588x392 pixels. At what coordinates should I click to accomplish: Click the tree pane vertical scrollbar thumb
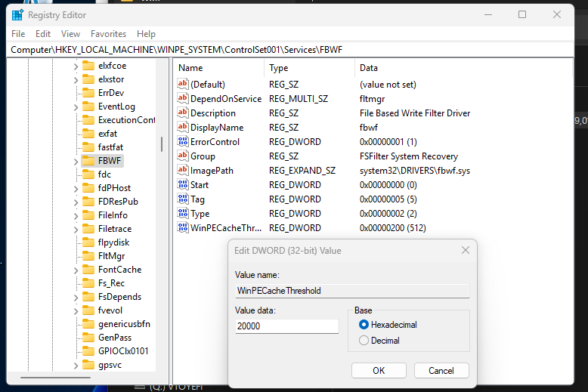[x=162, y=144]
